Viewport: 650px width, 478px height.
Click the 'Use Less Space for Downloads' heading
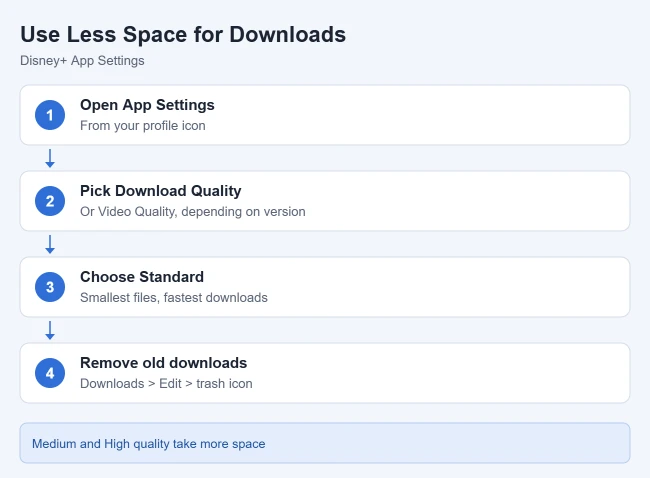pyautogui.click(x=183, y=34)
